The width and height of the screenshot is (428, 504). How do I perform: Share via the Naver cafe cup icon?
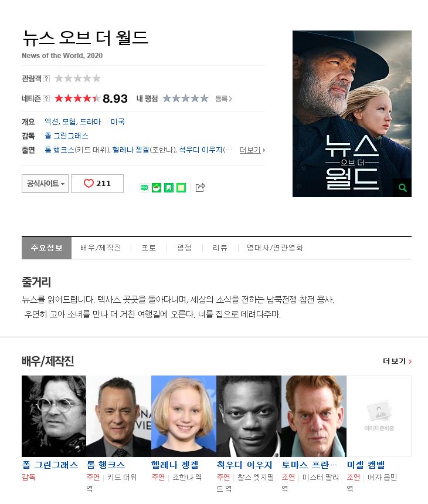point(157,187)
